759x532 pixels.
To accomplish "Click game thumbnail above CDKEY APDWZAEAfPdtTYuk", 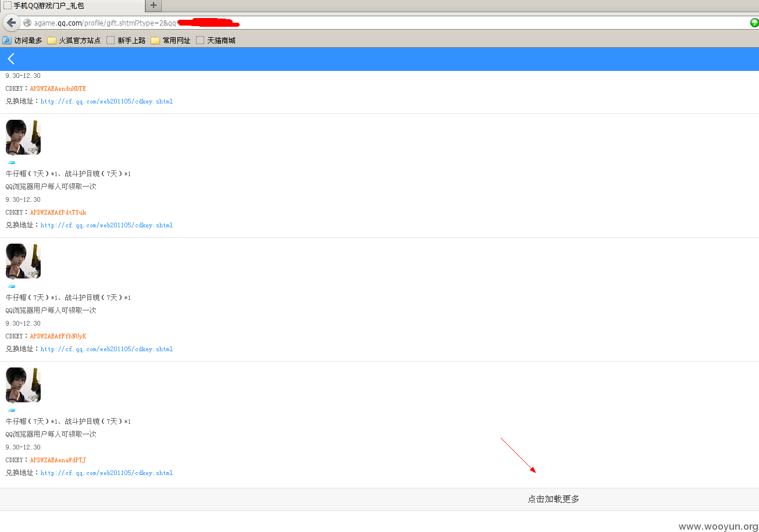I will [23, 137].
